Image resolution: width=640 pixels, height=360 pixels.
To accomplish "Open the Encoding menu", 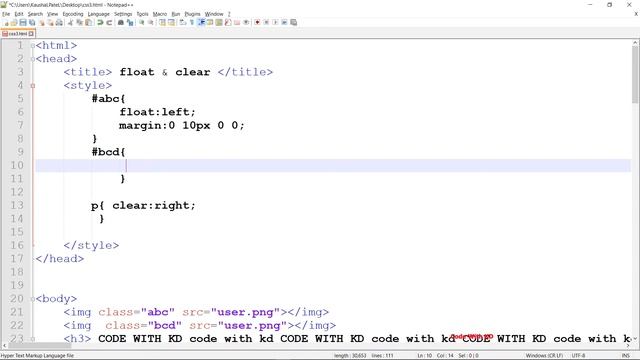I will tap(73, 14).
